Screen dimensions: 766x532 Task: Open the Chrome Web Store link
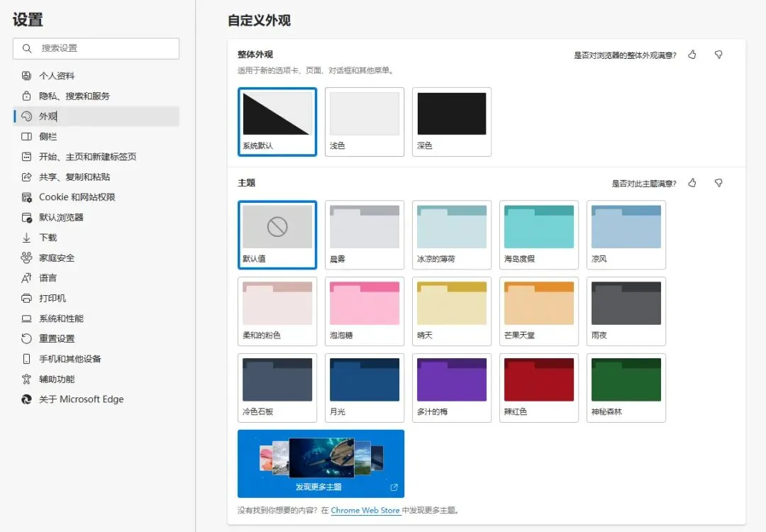pyautogui.click(x=365, y=510)
